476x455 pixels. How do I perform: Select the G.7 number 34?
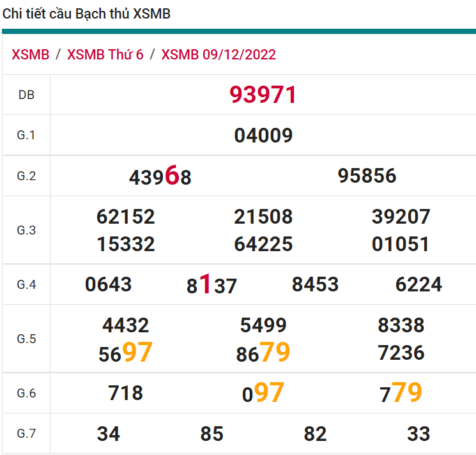click(109, 435)
